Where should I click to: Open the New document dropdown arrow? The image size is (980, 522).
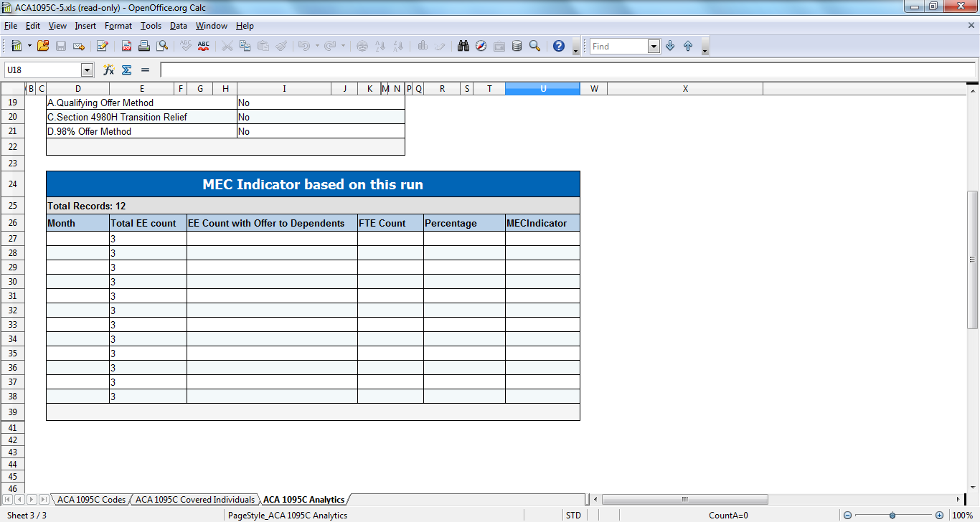29,46
